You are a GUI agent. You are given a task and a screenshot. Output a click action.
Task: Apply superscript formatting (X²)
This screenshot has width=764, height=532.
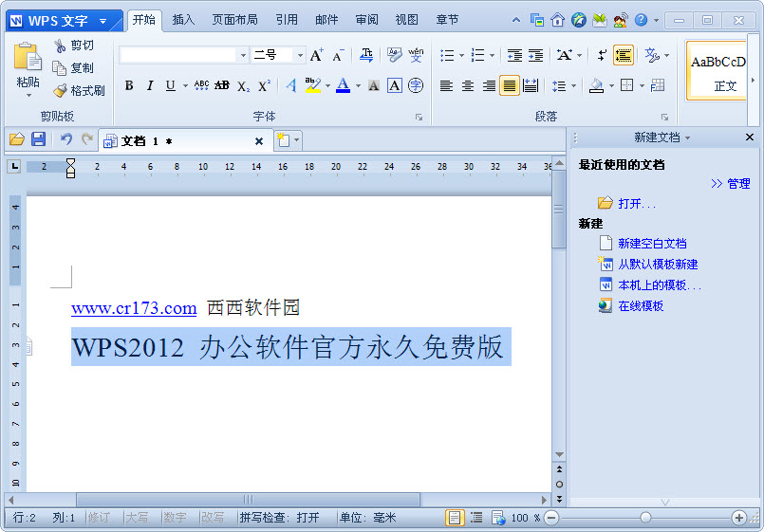pos(264,85)
